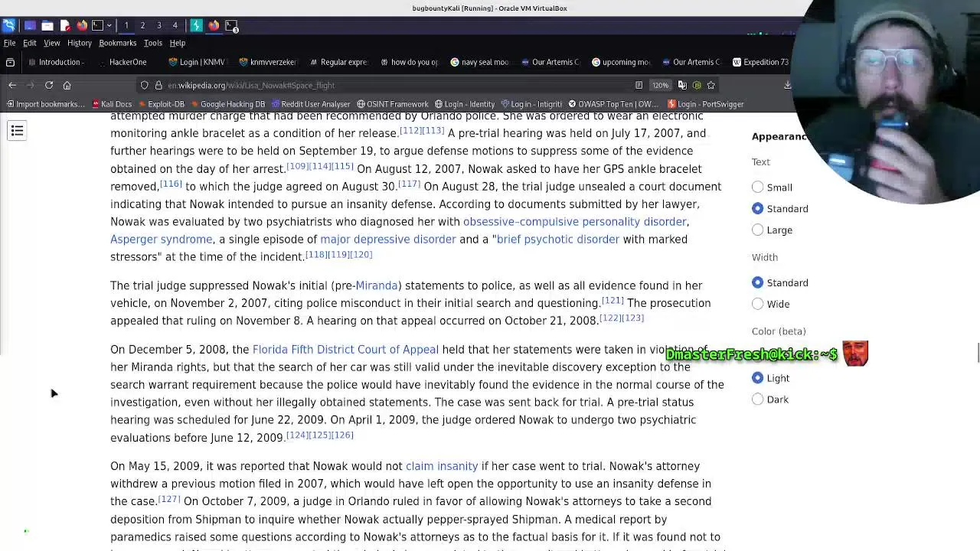Open the OSINT Framework bookmark
Viewport: 980px width, 551px height.
click(x=392, y=104)
